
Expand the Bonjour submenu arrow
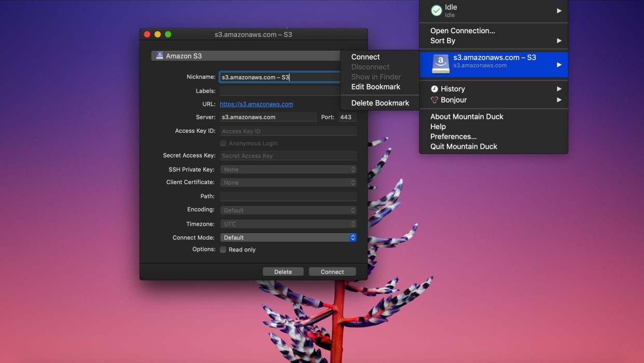pyautogui.click(x=559, y=100)
